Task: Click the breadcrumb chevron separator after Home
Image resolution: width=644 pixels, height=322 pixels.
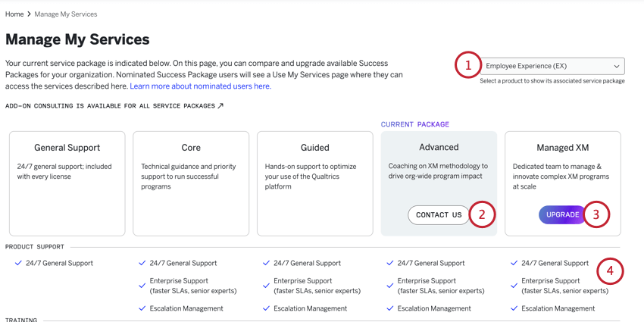Action: coord(29,14)
